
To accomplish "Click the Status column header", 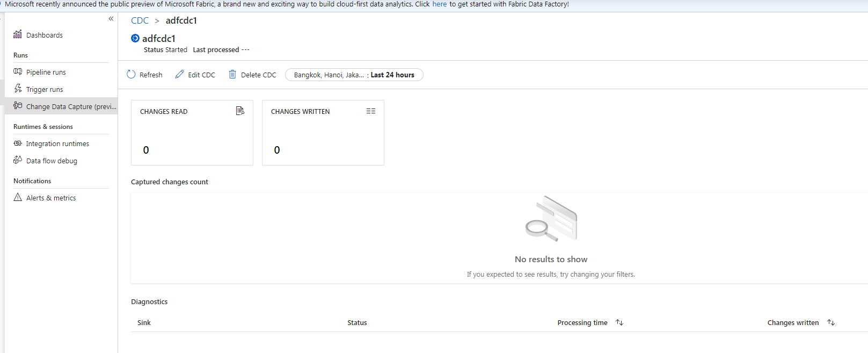I will 357,322.
